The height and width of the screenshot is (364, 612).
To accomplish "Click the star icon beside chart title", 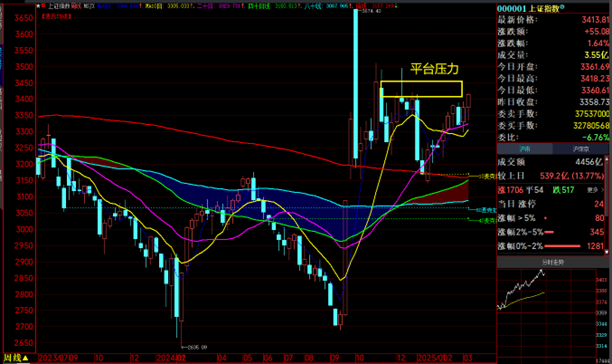I will (38, 6).
